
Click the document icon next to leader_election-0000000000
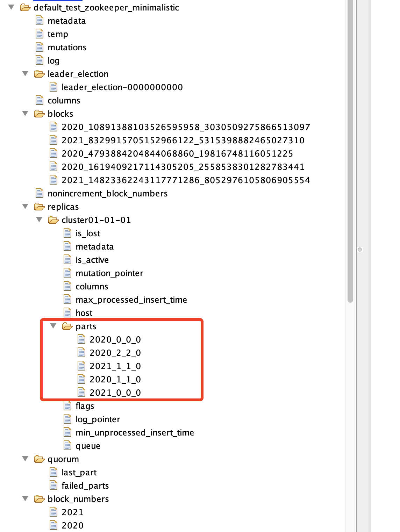53,87
